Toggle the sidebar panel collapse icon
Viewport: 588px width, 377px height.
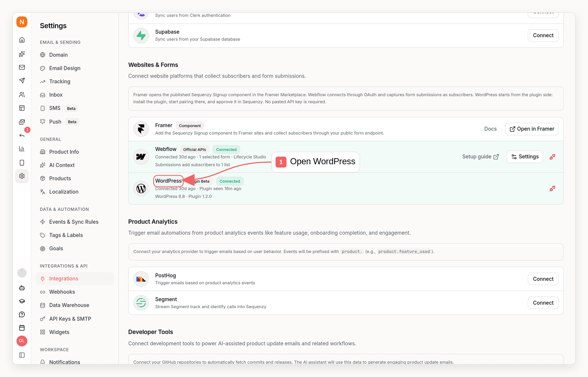point(22,355)
